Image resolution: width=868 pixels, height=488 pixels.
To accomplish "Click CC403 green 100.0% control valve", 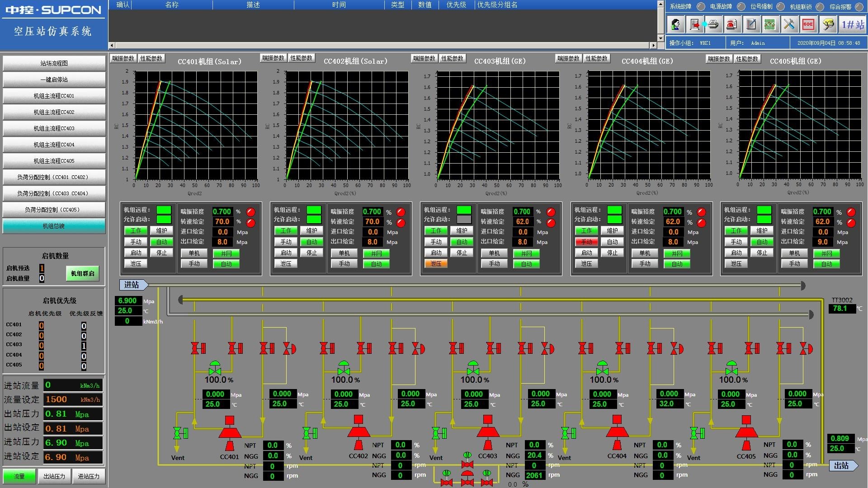I will tap(473, 368).
